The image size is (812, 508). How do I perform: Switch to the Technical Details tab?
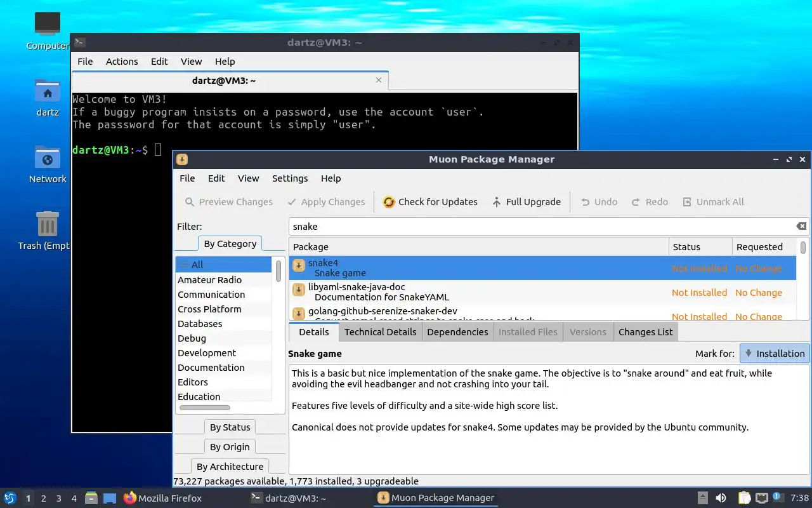(x=380, y=332)
